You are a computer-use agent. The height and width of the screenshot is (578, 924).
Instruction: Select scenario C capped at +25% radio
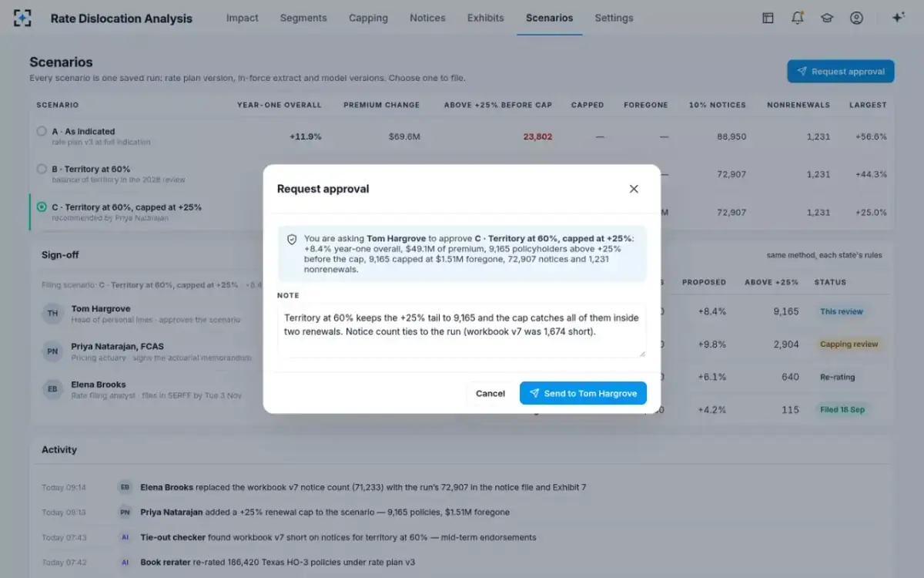click(x=42, y=207)
